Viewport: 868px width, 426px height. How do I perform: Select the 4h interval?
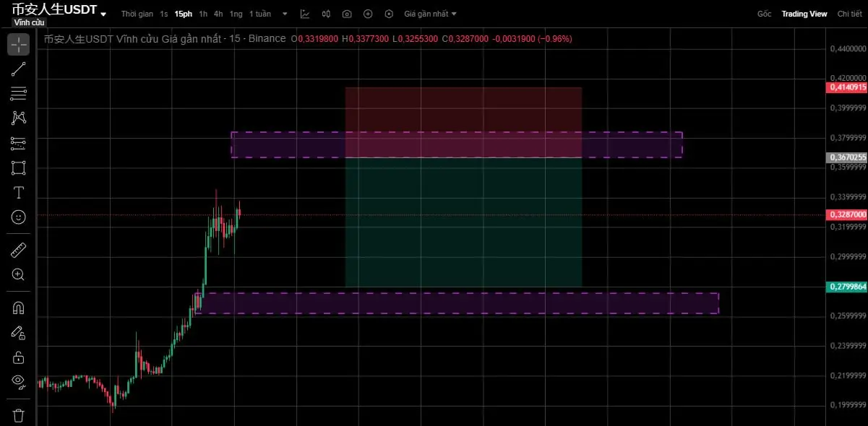218,14
